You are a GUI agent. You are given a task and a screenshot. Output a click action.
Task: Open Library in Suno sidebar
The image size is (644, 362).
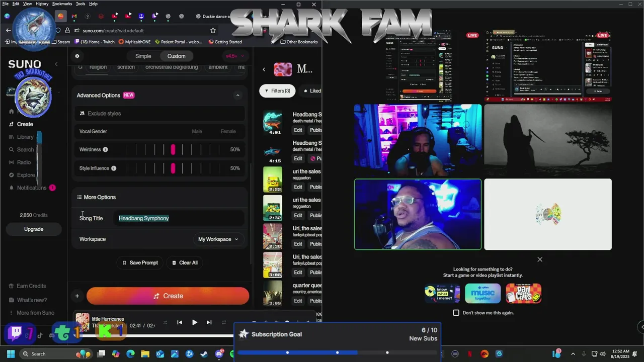coord(21,137)
